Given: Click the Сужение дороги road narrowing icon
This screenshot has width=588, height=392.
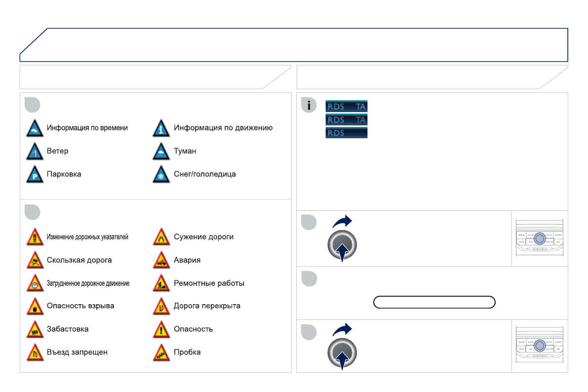Looking at the screenshot, I should coord(161,237).
